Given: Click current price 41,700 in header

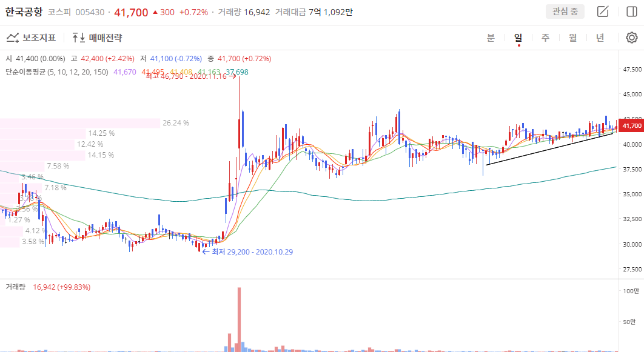Looking at the screenshot, I should (x=131, y=12).
